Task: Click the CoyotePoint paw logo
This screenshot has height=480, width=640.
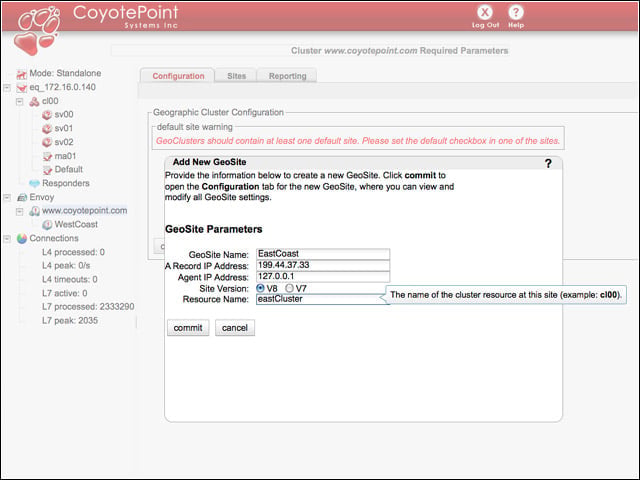Action: (x=36, y=32)
